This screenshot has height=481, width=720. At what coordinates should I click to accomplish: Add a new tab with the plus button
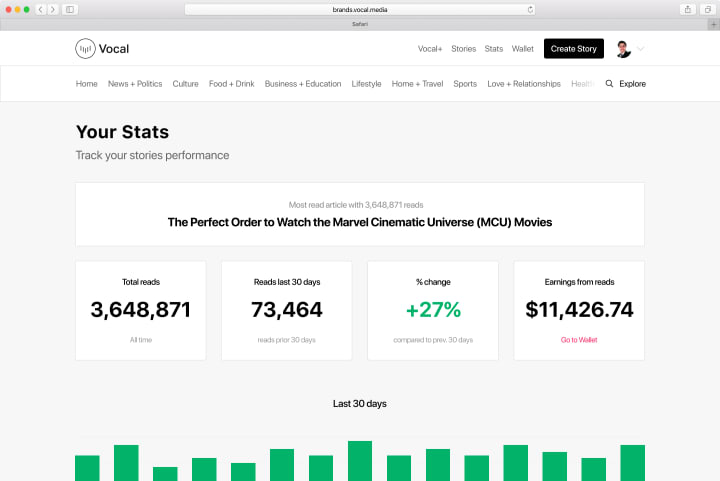714,24
